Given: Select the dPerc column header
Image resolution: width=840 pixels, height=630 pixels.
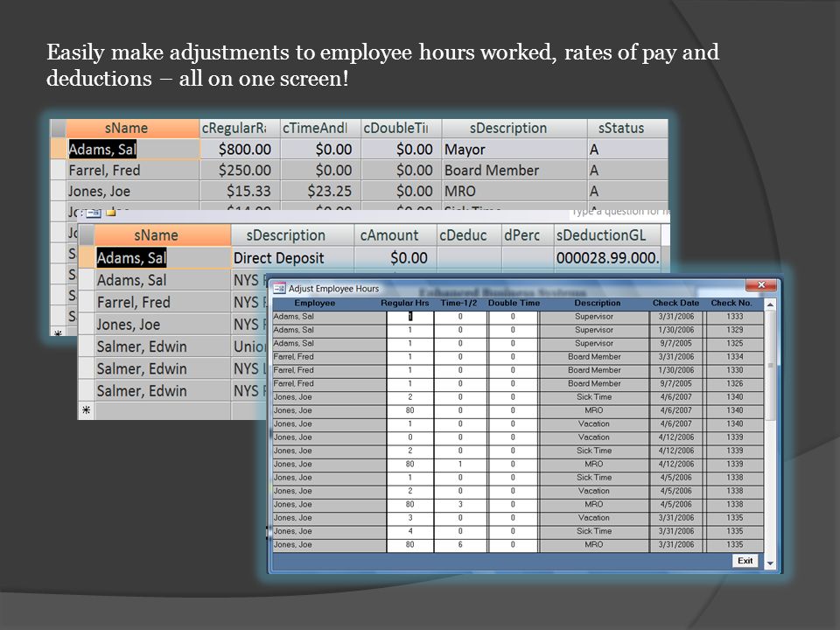Looking at the screenshot, I should tap(528, 235).
